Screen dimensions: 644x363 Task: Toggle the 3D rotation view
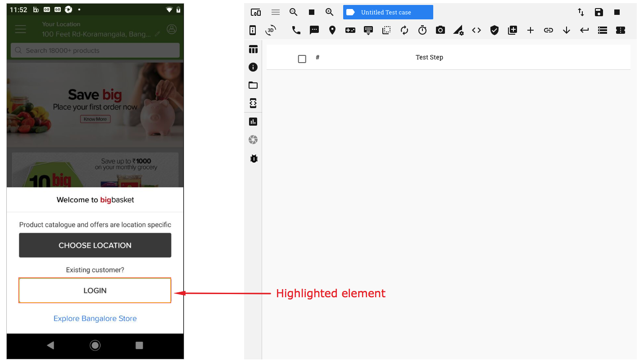[271, 30]
